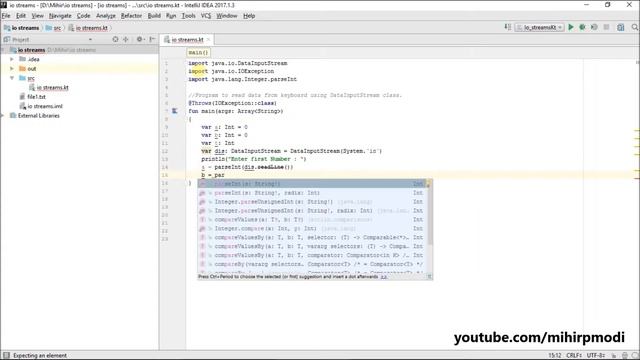Collapse the io streams project root

tap(3, 50)
